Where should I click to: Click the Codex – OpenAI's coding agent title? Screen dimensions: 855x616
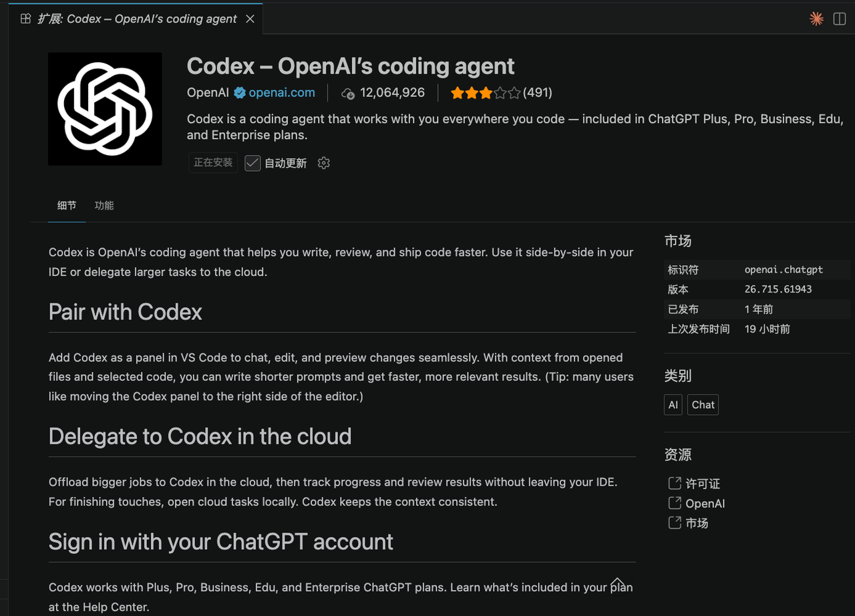351,66
